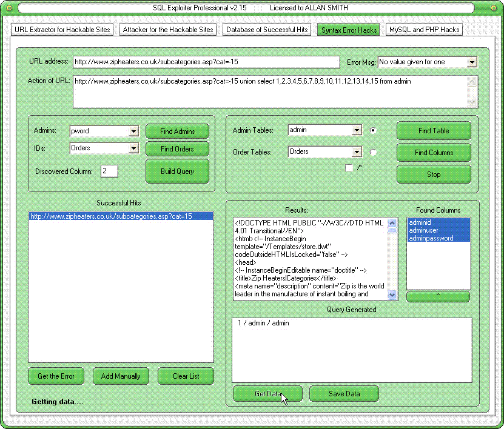Click the Stop button
The height and width of the screenshot is (429, 504).
click(434, 175)
